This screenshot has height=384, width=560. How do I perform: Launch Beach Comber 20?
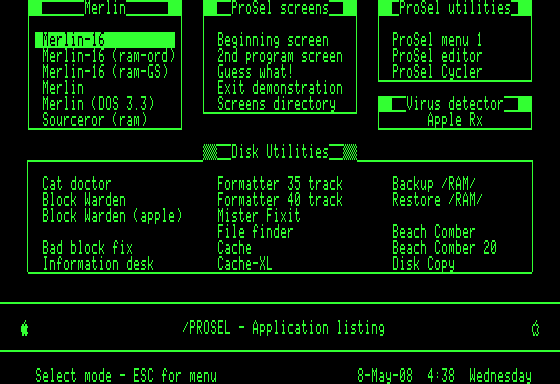(x=444, y=248)
